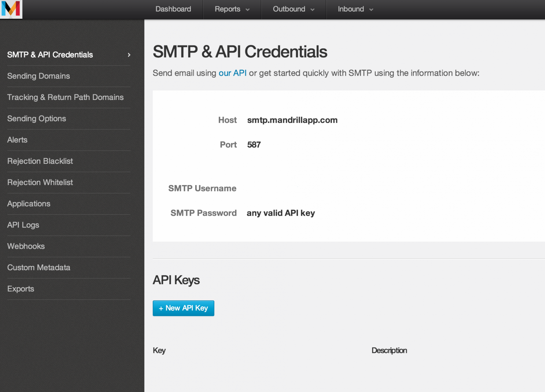
Task: Open the Rejection Whitelist
Action: [x=40, y=182]
